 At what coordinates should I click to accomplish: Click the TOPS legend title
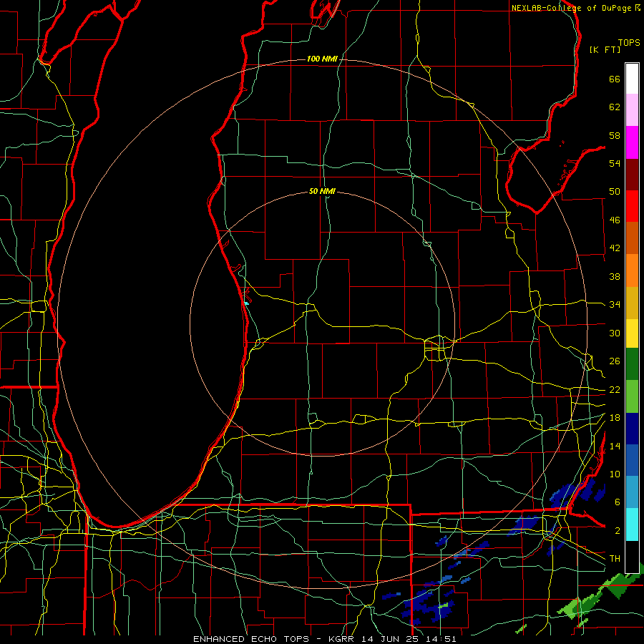point(629,43)
